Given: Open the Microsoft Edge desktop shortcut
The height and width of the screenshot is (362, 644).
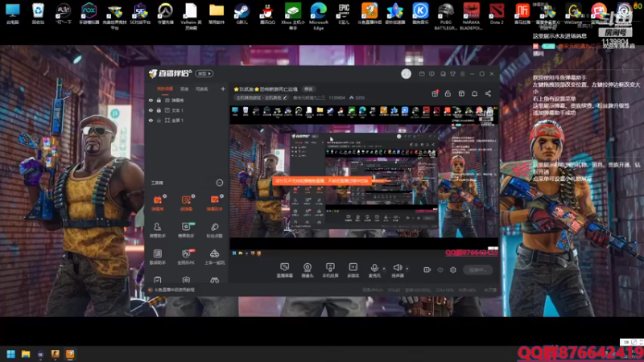Looking at the screenshot, I should click(318, 15).
